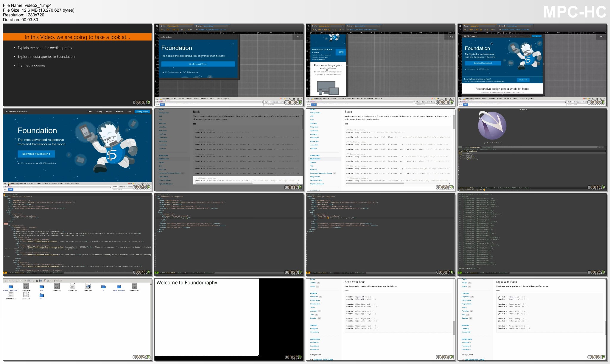Select robots.txt file icon
The height and width of the screenshot is (364, 610).
click(26, 294)
